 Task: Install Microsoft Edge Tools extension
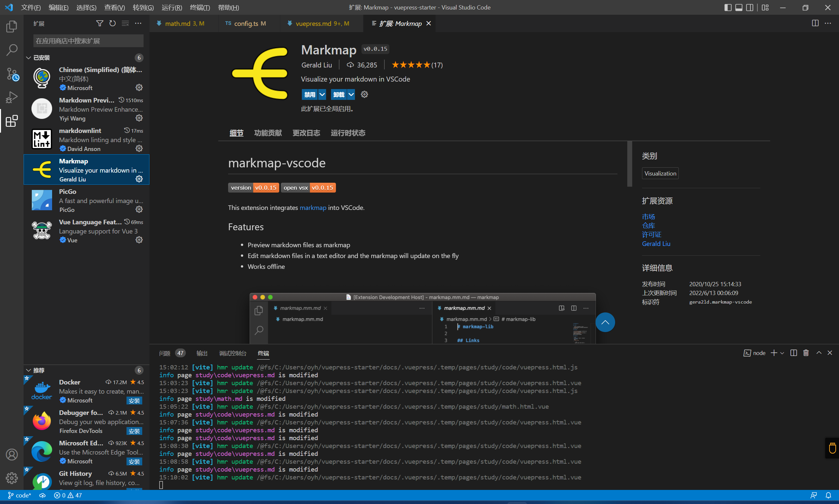coord(134,461)
